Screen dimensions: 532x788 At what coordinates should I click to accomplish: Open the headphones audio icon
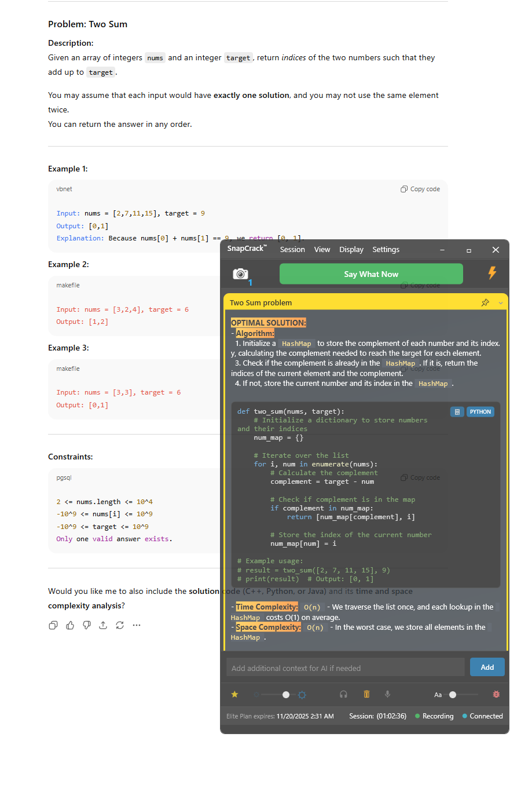[x=343, y=694]
